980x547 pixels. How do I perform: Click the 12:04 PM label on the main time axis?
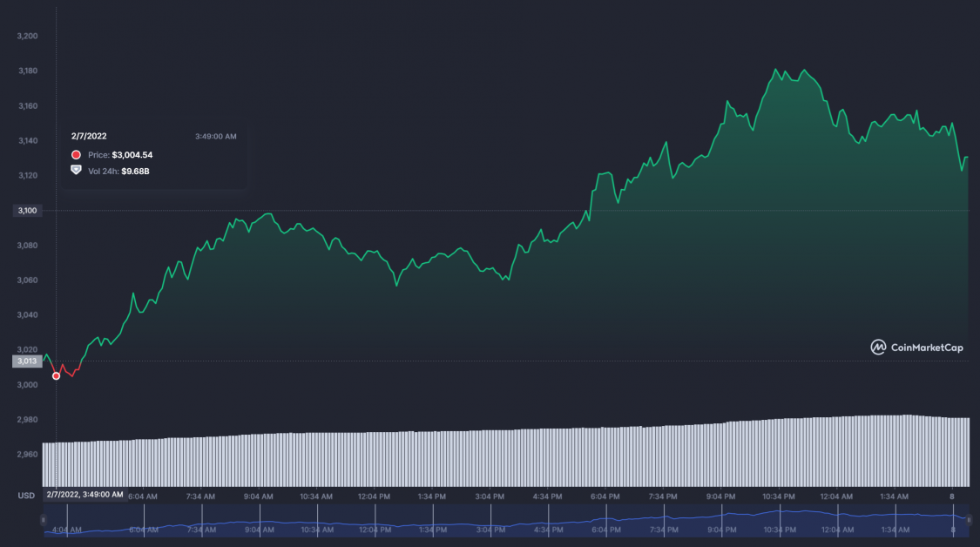tap(374, 496)
